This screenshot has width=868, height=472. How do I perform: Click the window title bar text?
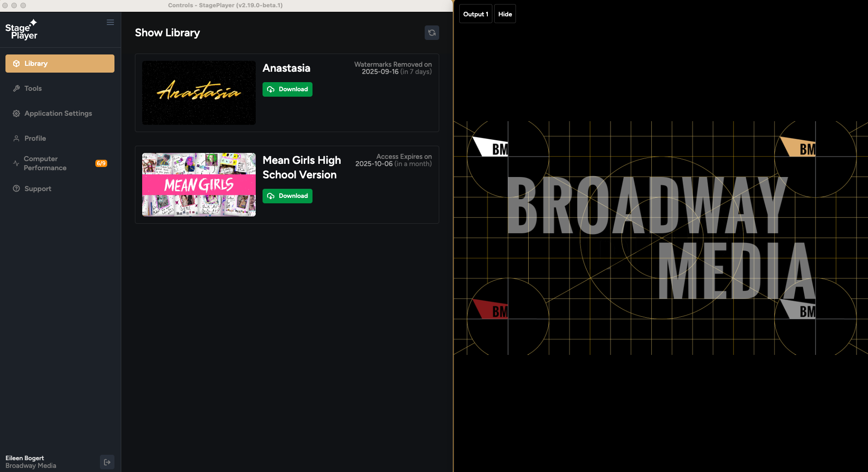[x=225, y=5]
